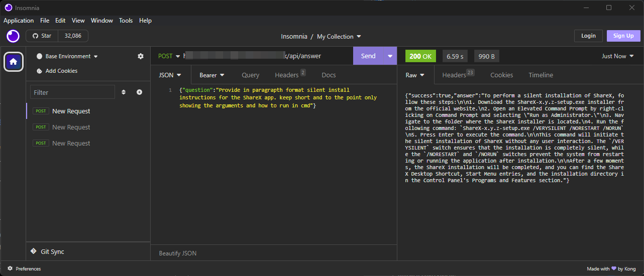Click the GitHub Star button
This screenshot has width=644, height=276.
click(42, 36)
